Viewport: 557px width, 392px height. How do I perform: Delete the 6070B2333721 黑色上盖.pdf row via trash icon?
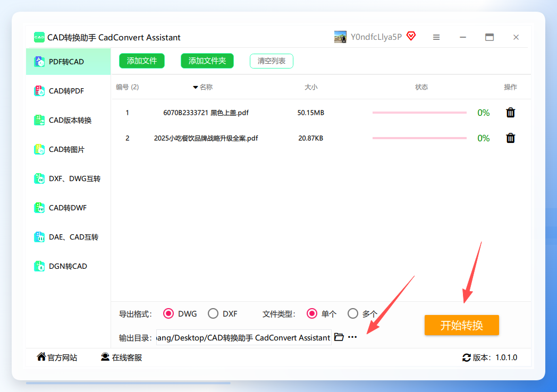pos(510,113)
